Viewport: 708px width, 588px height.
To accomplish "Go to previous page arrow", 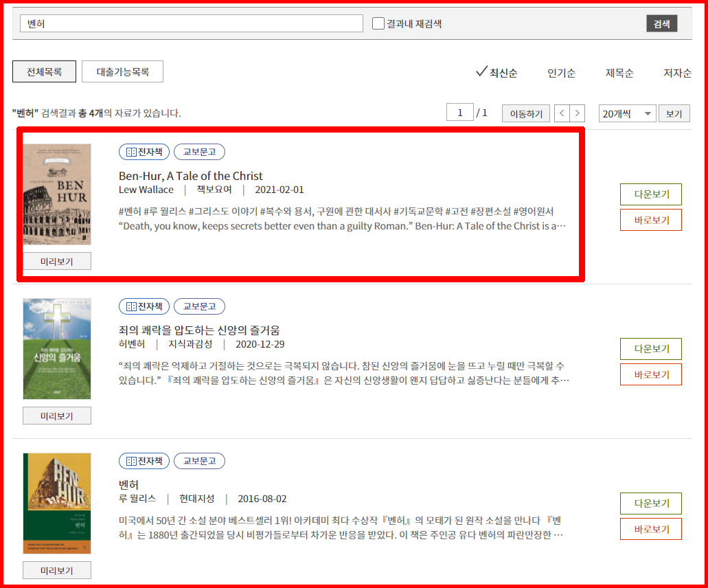I will (562, 113).
